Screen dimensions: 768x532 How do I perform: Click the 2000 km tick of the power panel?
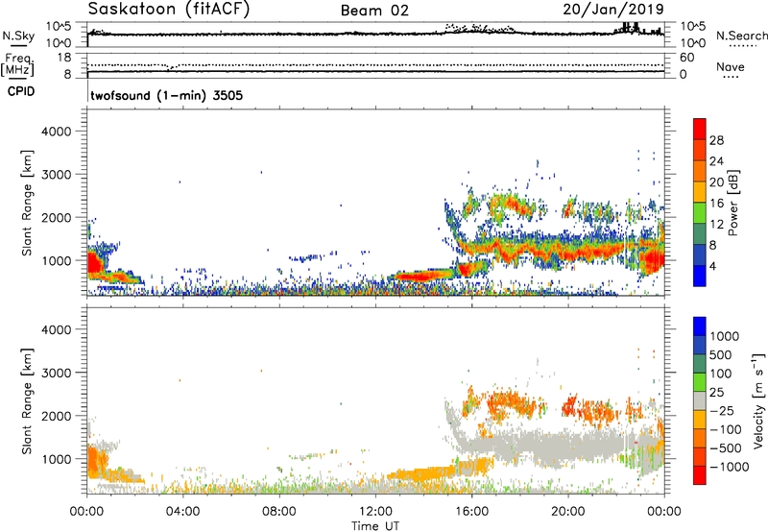tap(56, 217)
